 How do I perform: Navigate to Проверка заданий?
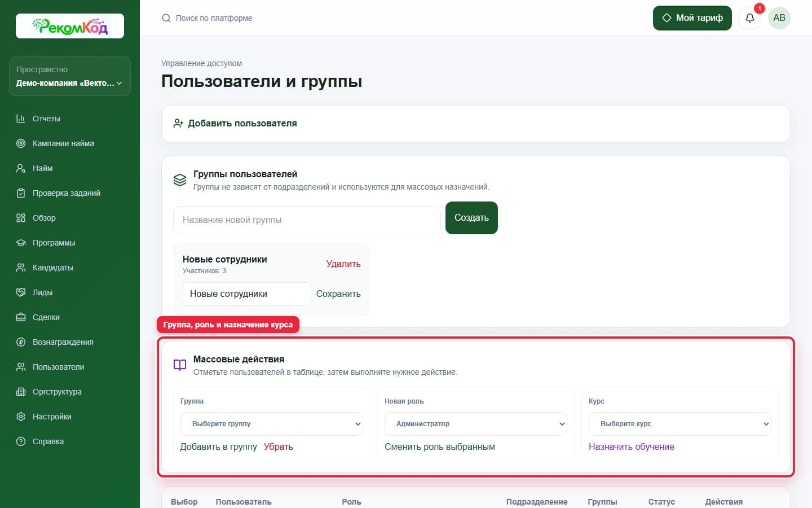70,193
